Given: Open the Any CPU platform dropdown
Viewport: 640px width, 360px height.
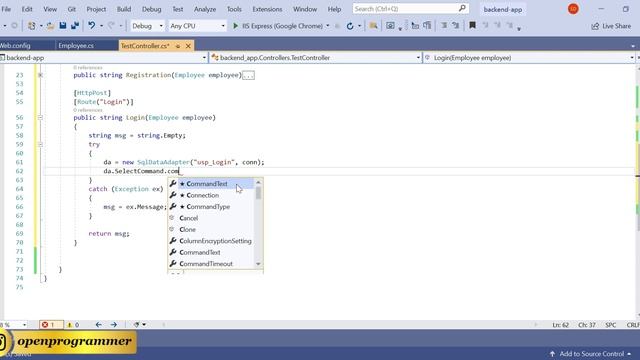Looking at the screenshot, I should click(x=197, y=26).
